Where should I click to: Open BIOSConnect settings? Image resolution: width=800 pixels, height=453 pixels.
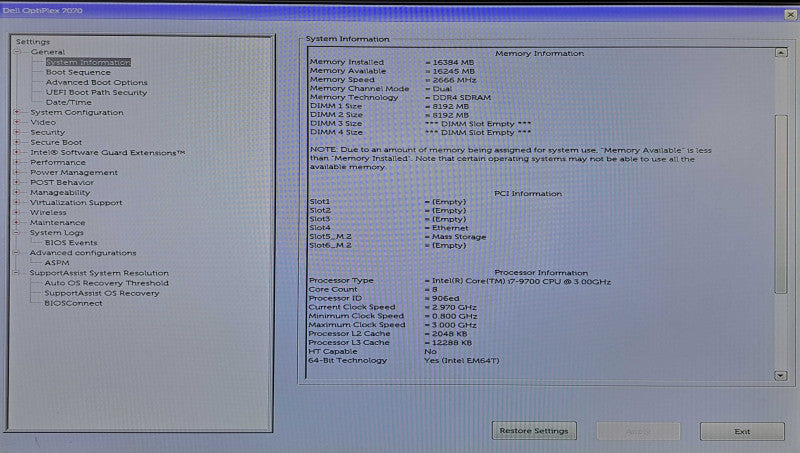click(x=73, y=303)
